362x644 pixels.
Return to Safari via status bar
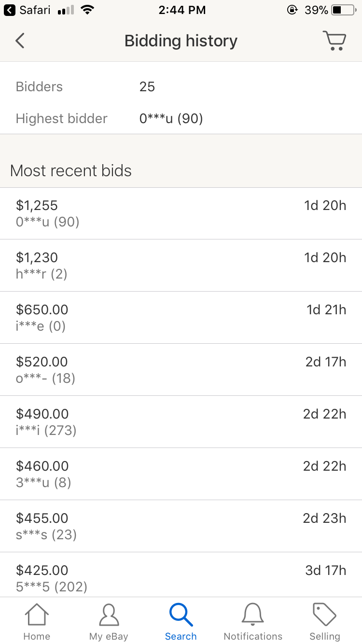point(28,10)
